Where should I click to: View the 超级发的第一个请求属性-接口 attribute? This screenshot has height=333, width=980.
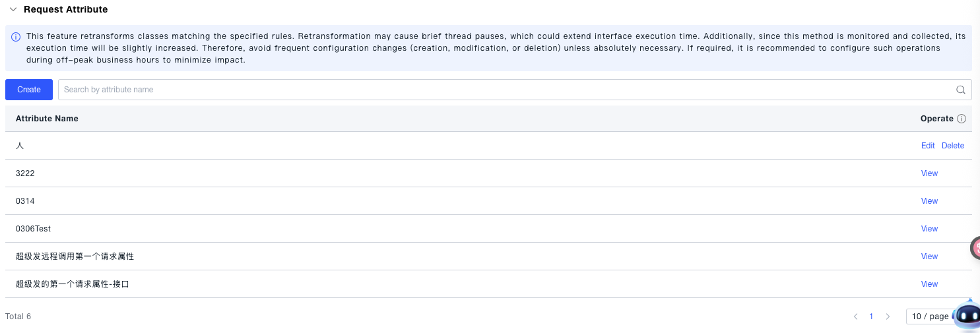(929, 284)
